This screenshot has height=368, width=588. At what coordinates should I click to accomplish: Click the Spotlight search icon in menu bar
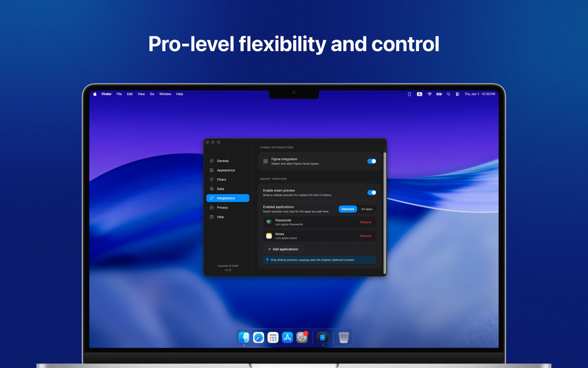tap(448, 94)
